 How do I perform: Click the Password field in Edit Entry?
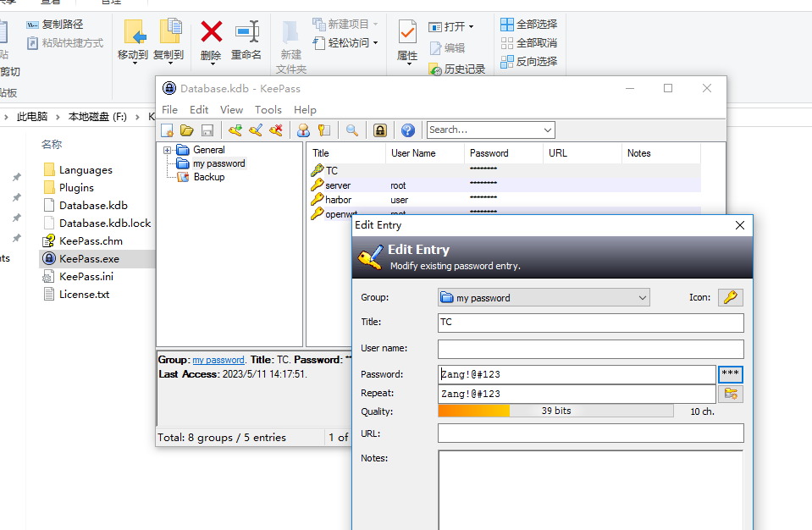pyautogui.click(x=577, y=375)
